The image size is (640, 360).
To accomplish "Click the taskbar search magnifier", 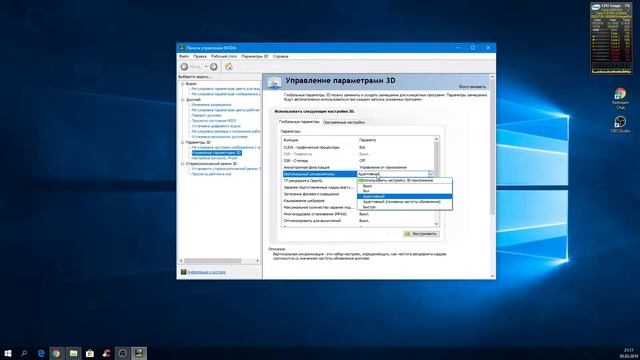I will (24, 353).
